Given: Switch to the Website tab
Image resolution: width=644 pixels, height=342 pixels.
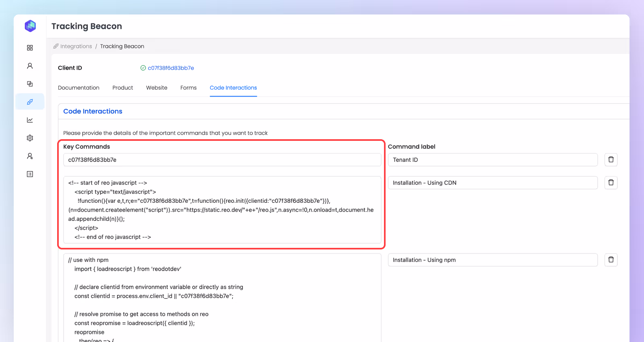Looking at the screenshot, I should pos(157,88).
